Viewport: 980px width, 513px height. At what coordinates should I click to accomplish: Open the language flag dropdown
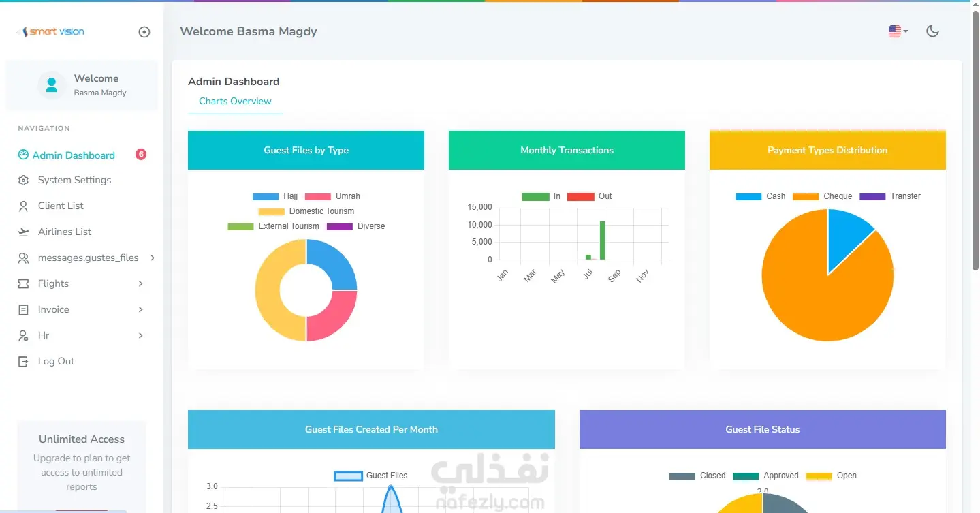click(898, 31)
